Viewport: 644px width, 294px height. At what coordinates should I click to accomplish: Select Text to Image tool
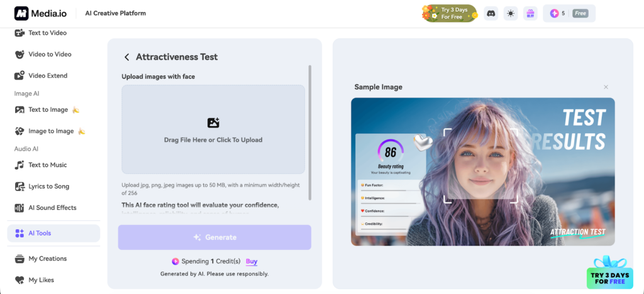tap(48, 109)
